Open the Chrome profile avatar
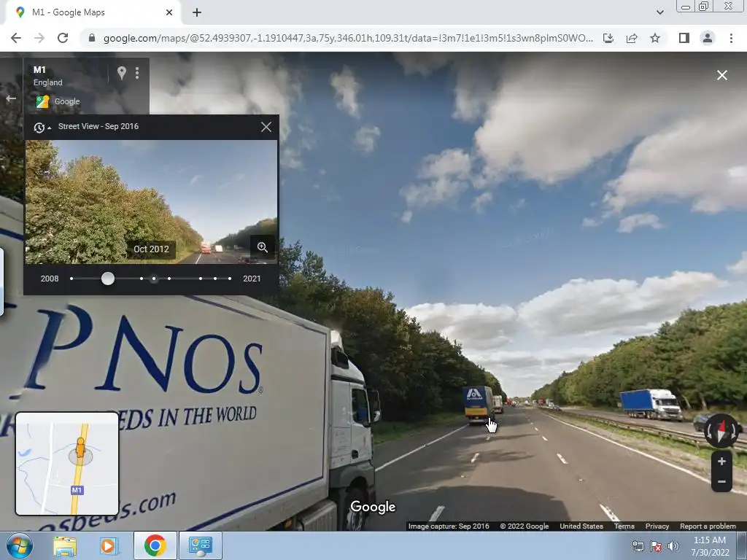 (708, 38)
